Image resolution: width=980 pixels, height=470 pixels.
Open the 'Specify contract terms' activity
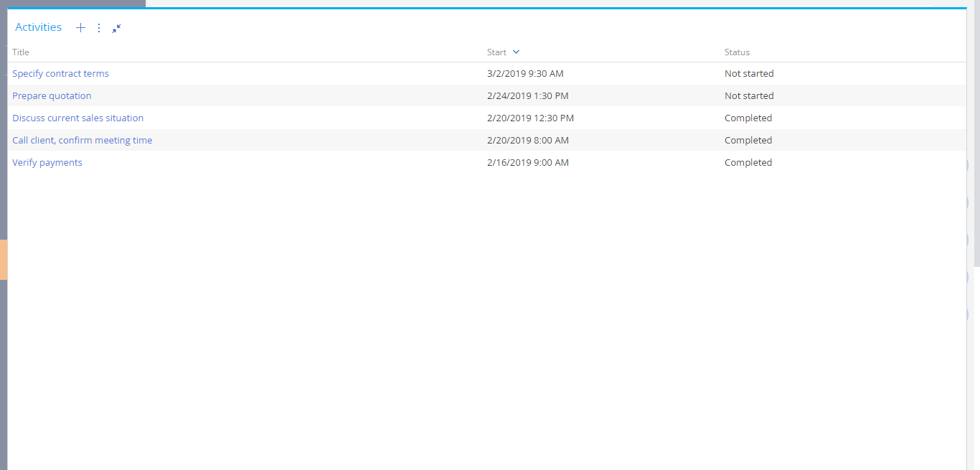coord(61,74)
